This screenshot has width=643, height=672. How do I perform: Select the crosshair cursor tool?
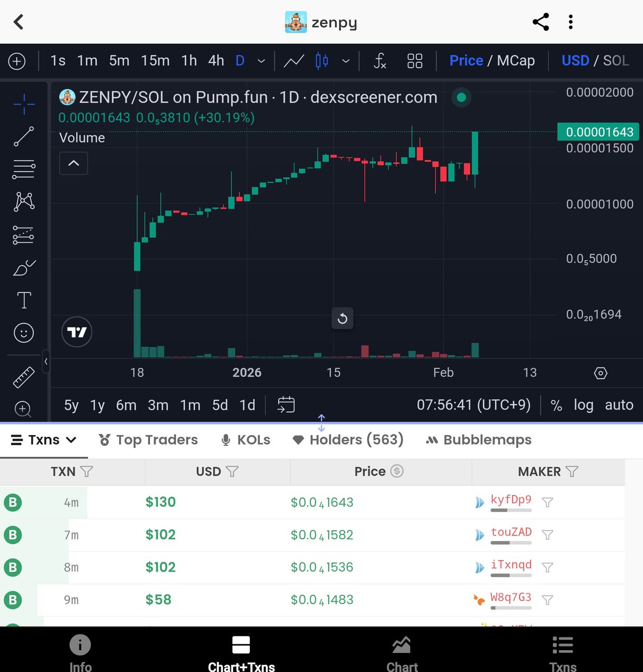(24, 104)
